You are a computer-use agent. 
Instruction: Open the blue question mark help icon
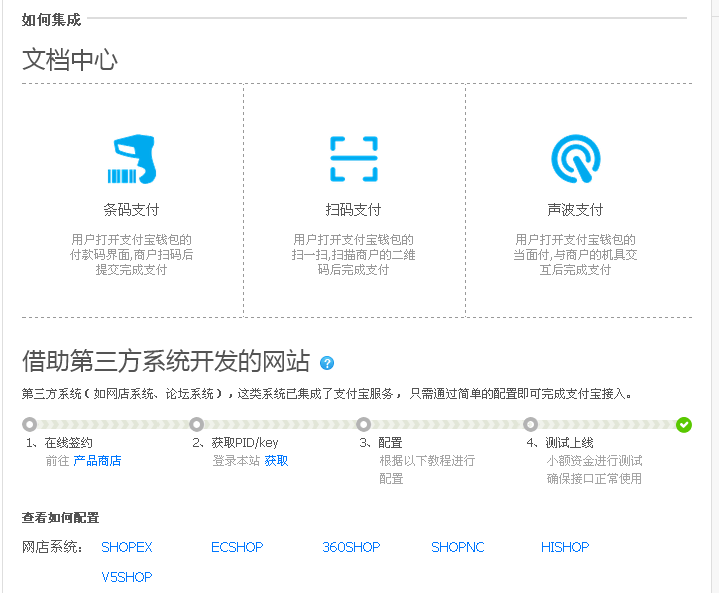click(327, 363)
